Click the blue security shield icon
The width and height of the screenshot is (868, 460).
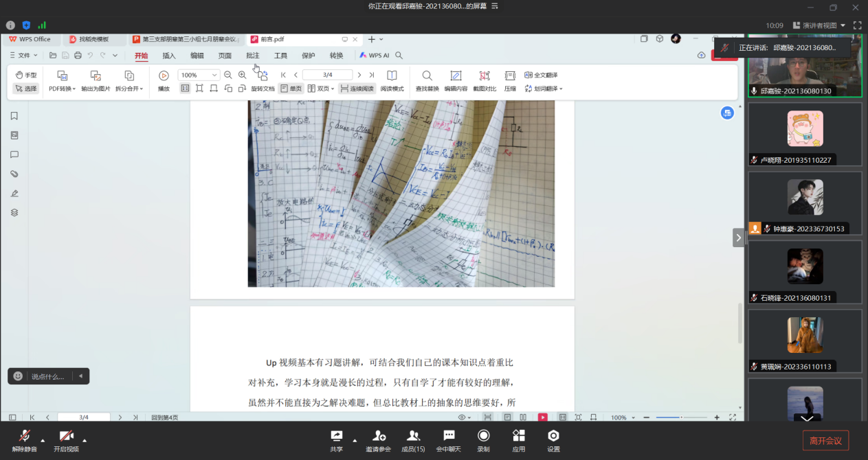[x=26, y=25]
